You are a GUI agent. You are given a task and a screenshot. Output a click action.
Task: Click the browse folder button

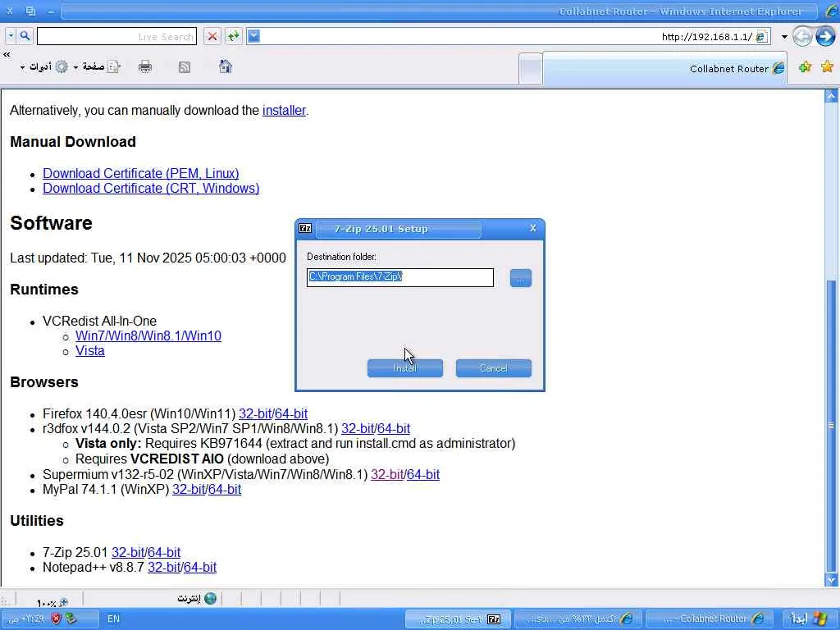[x=521, y=278]
